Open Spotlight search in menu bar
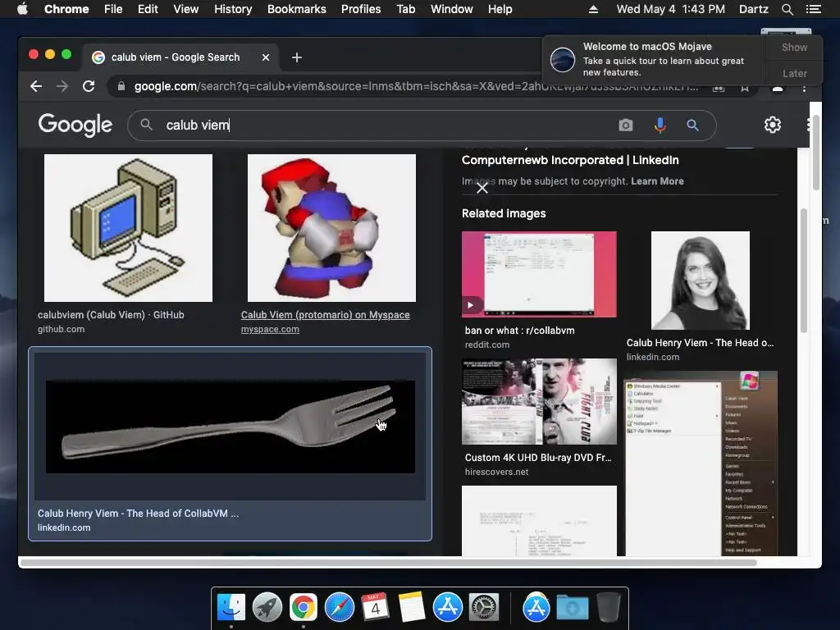The image size is (840, 630). [x=787, y=9]
